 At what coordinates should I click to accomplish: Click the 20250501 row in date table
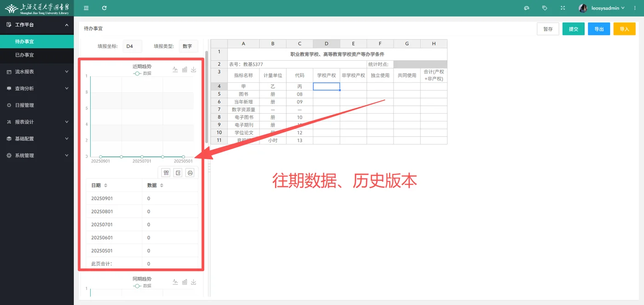pos(142,251)
